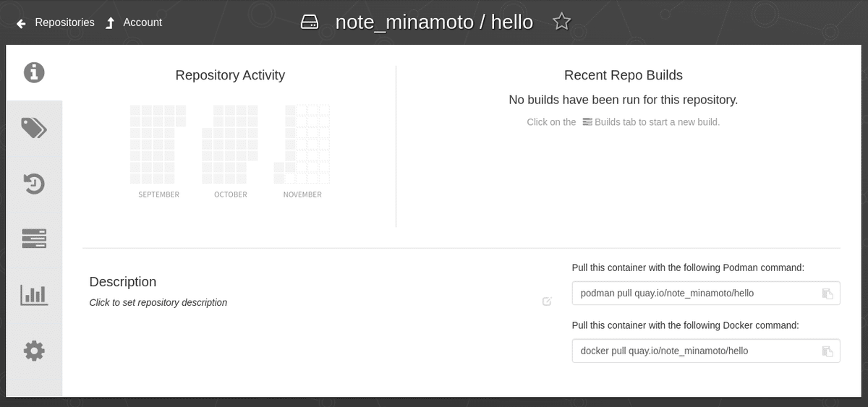
Task: Click the note_minamoto / hello title
Action: [434, 22]
